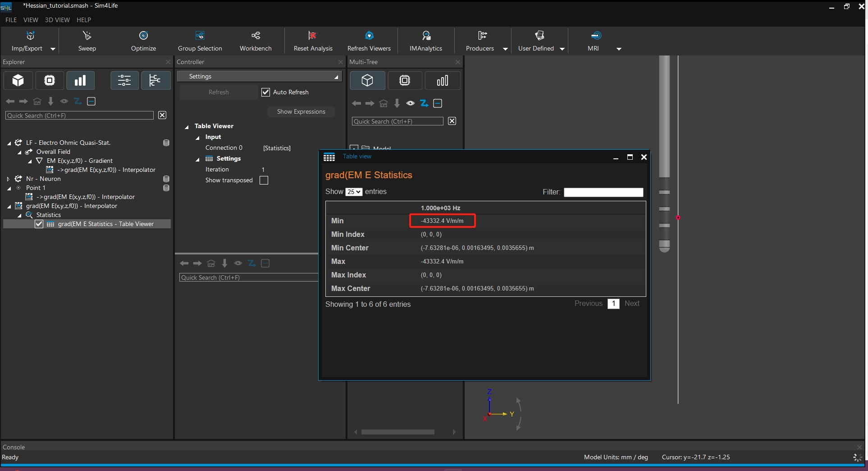
Task: Expand the Nr - Neuron tree node
Action: 8,179
